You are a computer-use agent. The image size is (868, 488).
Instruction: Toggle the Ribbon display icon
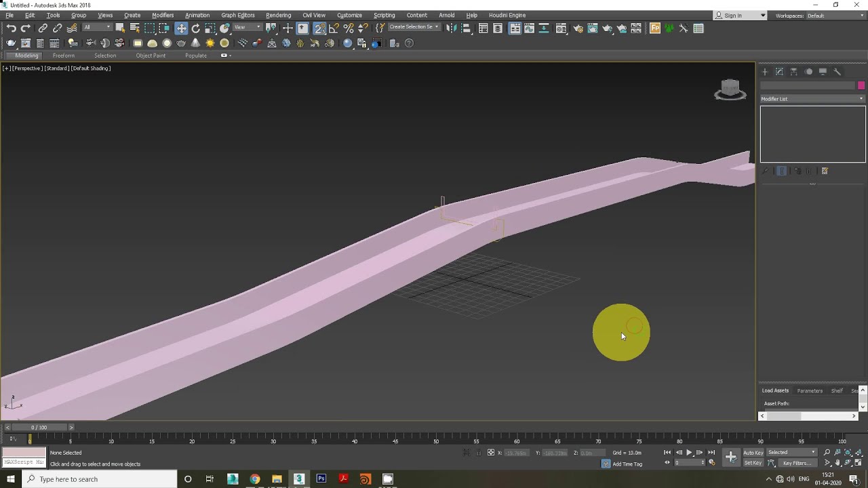tap(515, 28)
